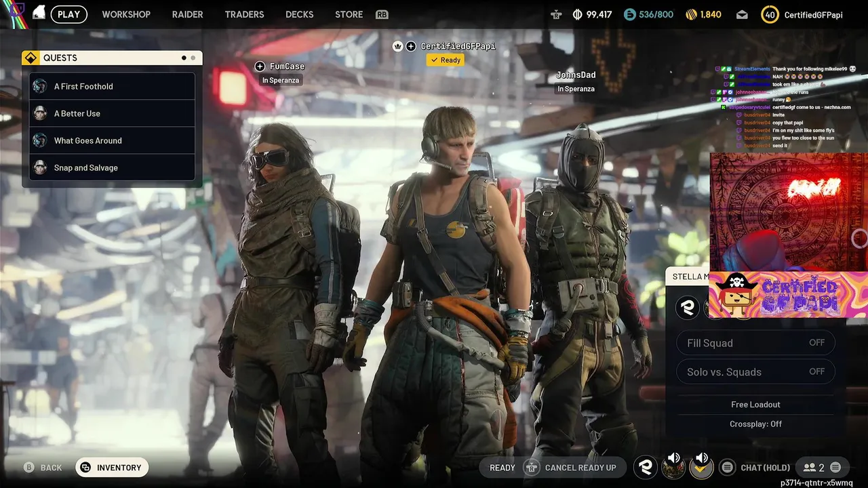Click the squad members count icon
The height and width of the screenshot is (488, 868).
[810, 468]
